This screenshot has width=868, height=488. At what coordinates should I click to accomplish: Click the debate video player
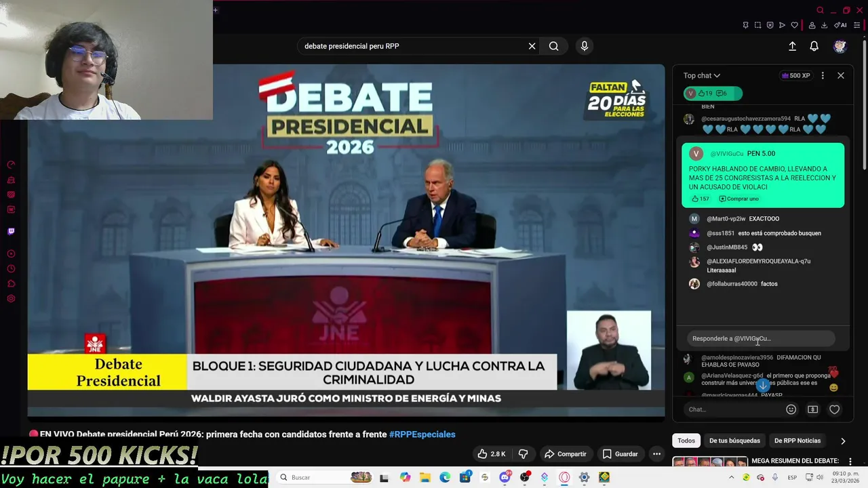pos(346,241)
